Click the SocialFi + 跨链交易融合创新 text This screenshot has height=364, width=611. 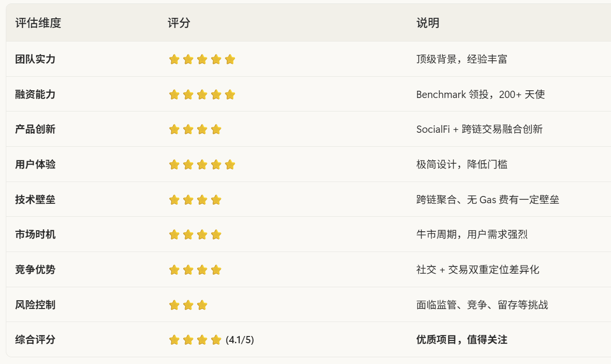(x=479, y=129)
